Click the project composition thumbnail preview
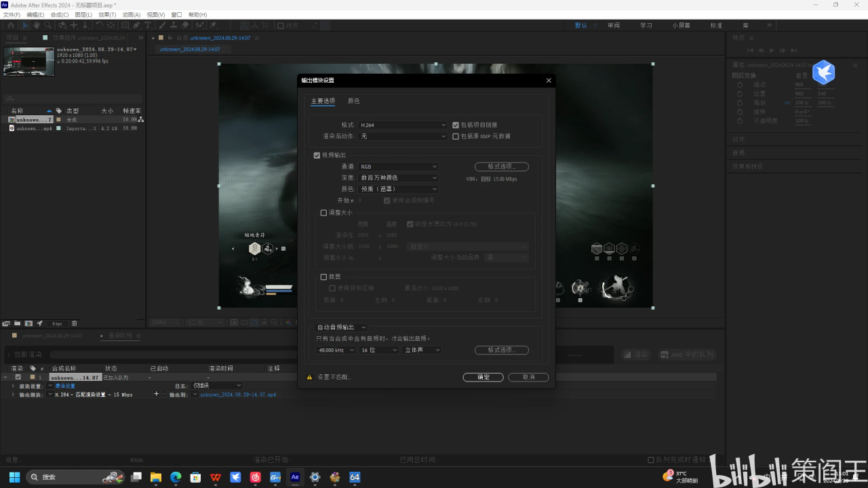Image resolution: width=868 pixels, height=488 pixels. [28, 61]
